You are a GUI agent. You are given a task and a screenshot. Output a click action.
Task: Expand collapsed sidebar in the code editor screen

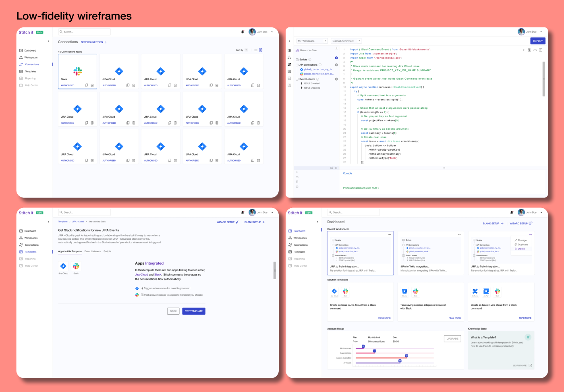click(x=289, y=41)
